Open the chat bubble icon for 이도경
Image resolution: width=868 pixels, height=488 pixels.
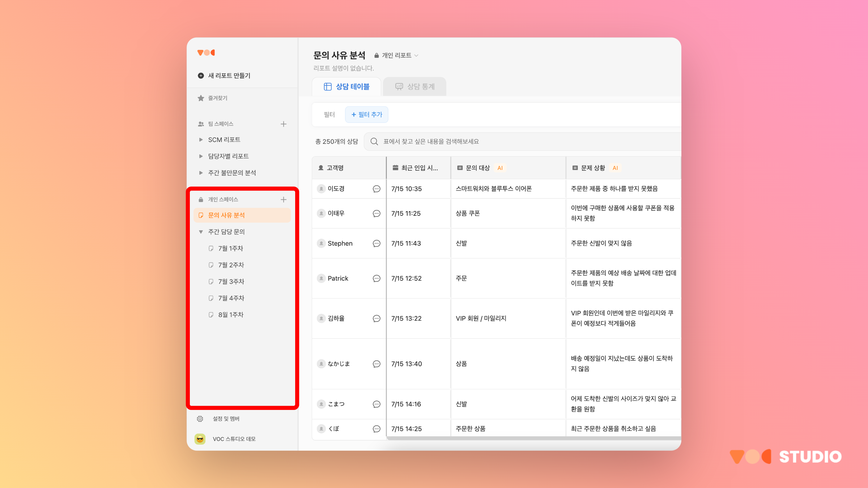376,189
